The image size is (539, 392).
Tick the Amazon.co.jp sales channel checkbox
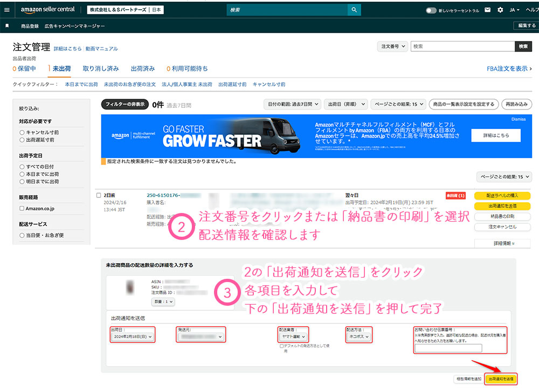(22, 208)
